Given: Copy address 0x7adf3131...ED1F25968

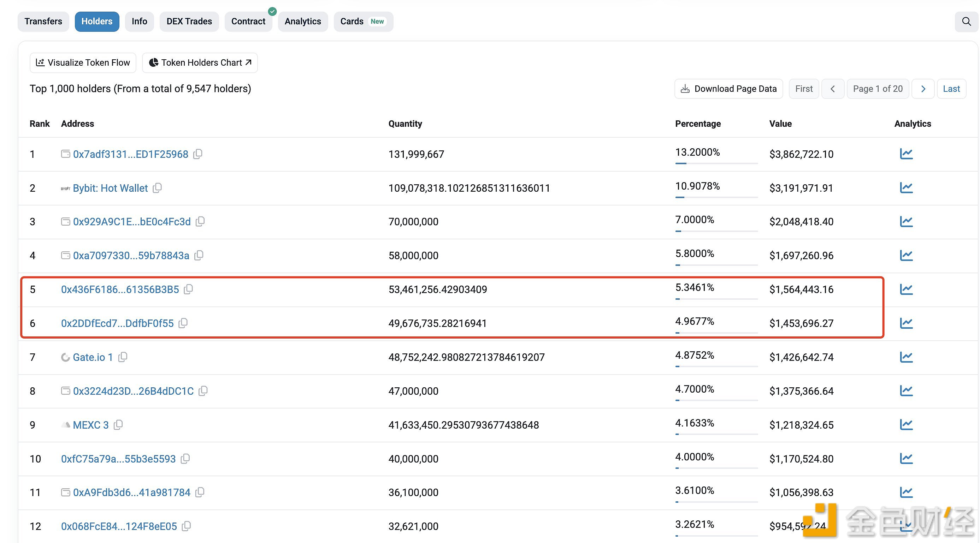Looking at the screenshot, I should point(198,154).
